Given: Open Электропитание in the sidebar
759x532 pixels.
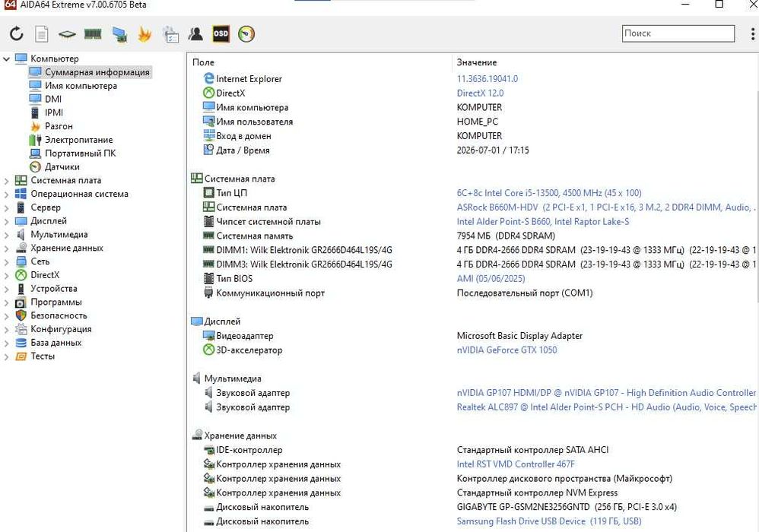Looking at the screenshot, I should point(79,140).
